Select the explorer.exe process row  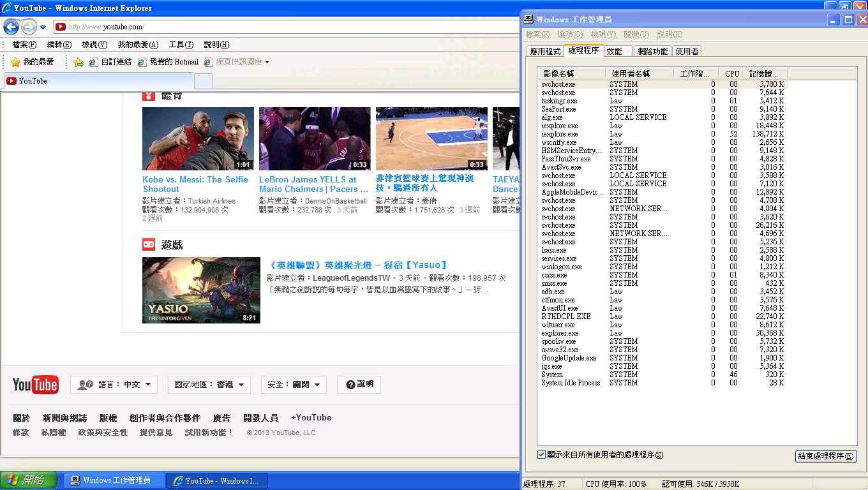point(662,333)
